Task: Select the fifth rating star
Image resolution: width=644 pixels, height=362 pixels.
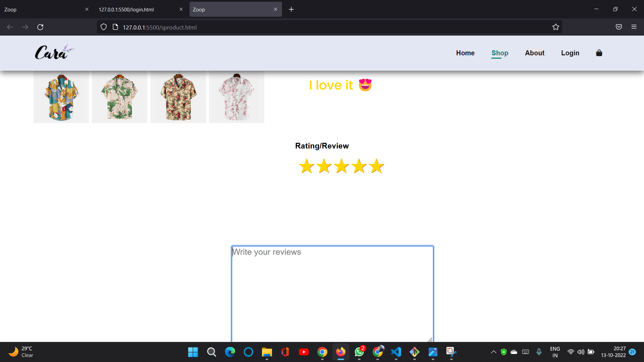Action: [x=376, y=166]
